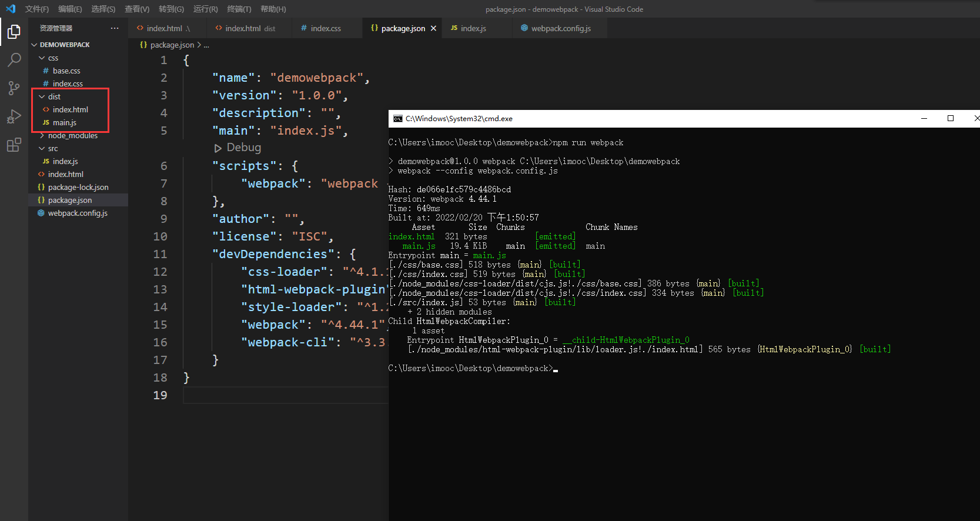
Task: Open the Search view icon
Action: 14,60
